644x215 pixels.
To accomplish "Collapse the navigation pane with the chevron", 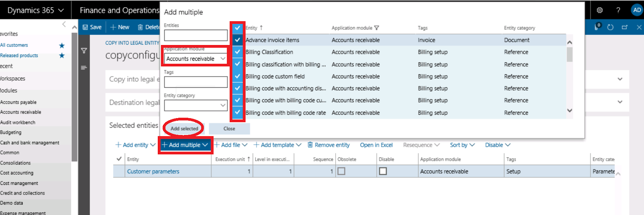I will 64,25.
